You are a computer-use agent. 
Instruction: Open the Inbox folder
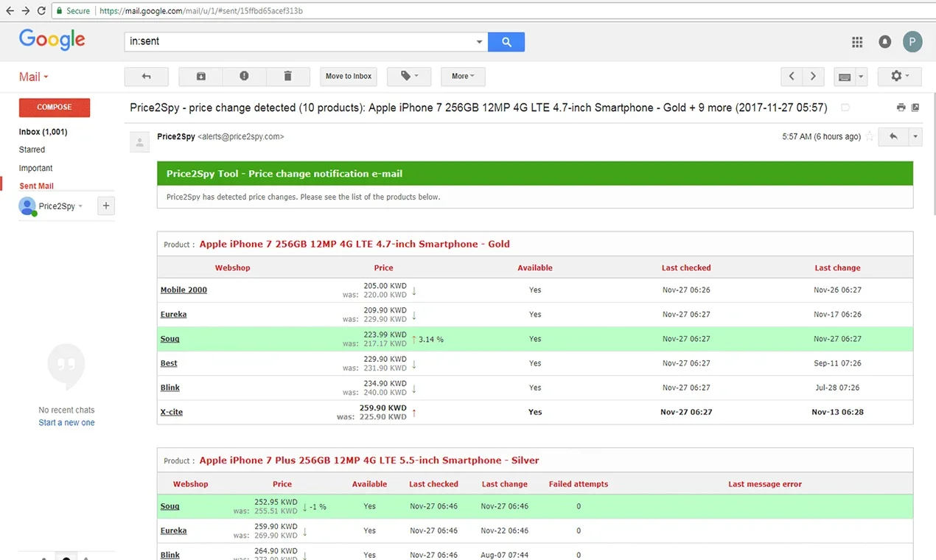point(43,132)
